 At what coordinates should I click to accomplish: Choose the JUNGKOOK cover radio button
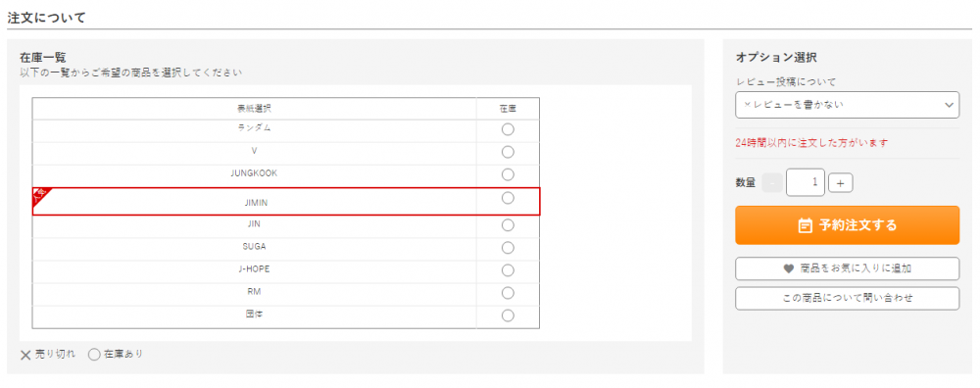pos(508,174)
